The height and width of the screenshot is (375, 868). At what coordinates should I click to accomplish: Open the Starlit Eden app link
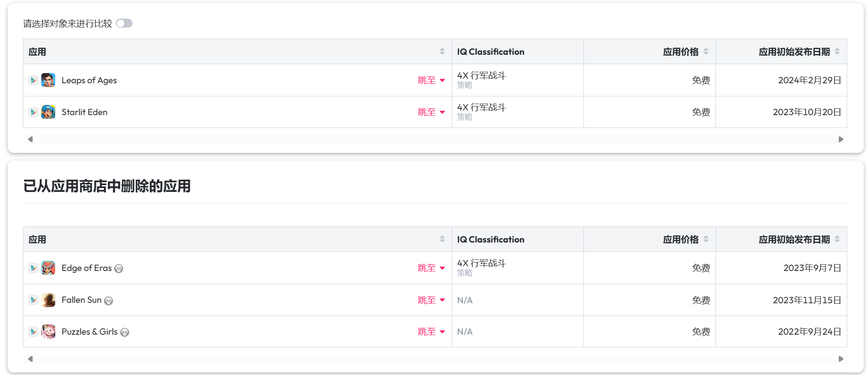click(85, 112)
